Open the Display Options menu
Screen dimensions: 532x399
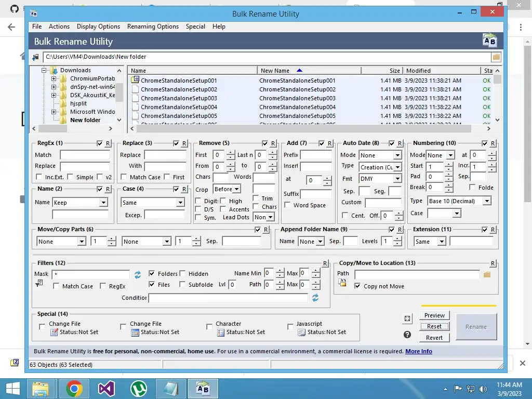[x=98, y=26]
